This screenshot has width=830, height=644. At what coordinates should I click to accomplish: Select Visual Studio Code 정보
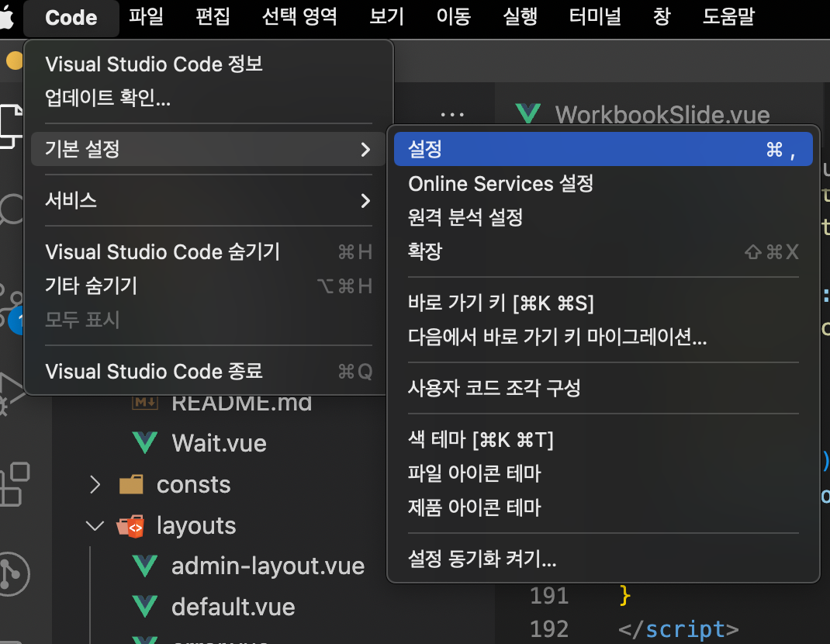click(208, 64)
